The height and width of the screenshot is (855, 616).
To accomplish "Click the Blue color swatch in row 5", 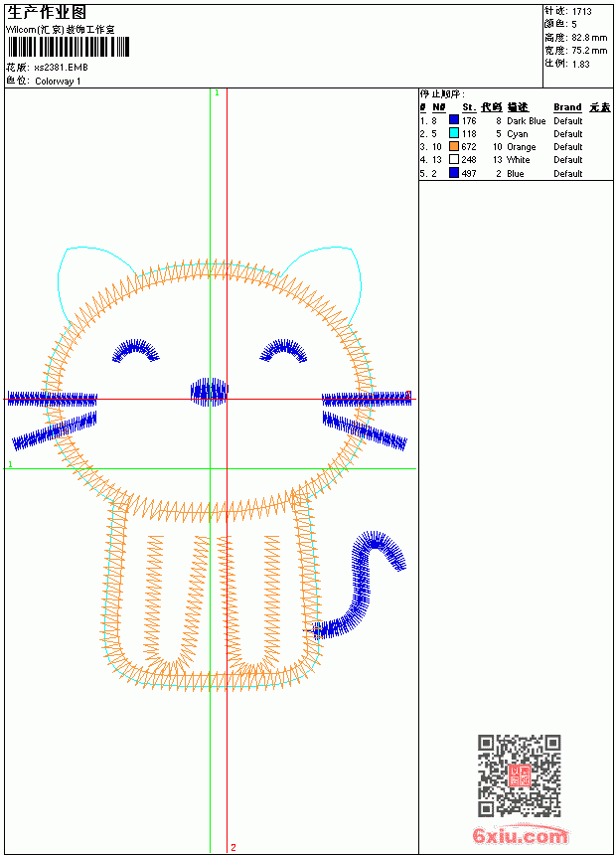I will click(453, 173).
